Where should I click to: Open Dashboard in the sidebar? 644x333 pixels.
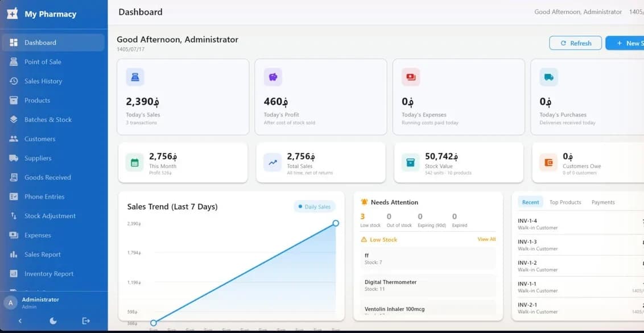(x=53, y=42)
